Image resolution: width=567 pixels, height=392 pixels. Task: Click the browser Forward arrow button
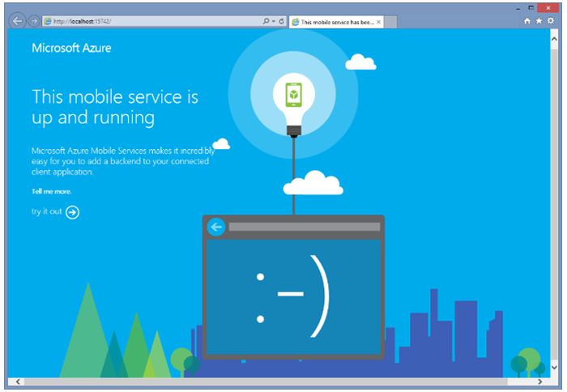tap(34, 21)
